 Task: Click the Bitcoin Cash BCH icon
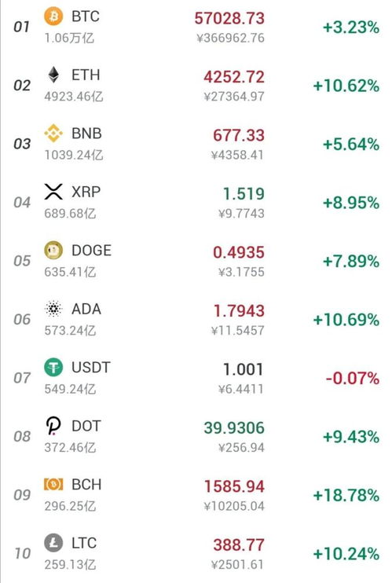tap(53, 484)
